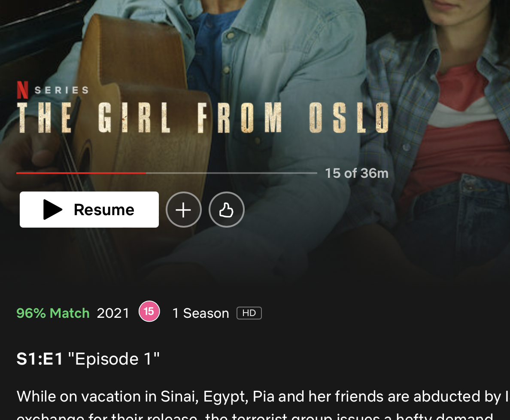Screen dimensions: 510x420
Task: Click the SERIES label beside Netflix logo
Action: pos(62,90)
